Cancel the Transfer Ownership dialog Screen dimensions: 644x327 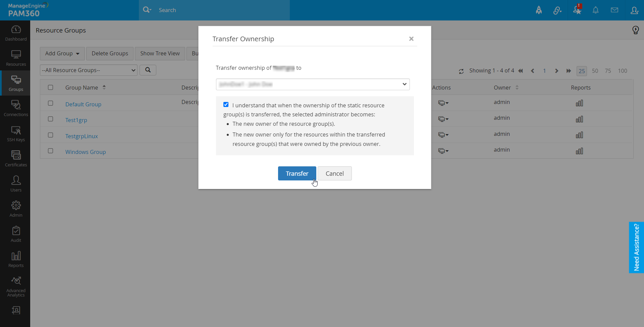coord(334,173)
